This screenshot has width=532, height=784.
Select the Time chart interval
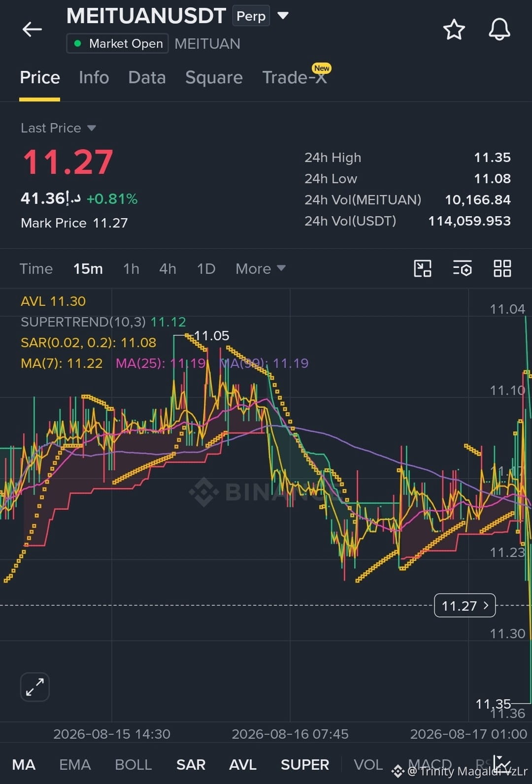(x=36, y=269)
